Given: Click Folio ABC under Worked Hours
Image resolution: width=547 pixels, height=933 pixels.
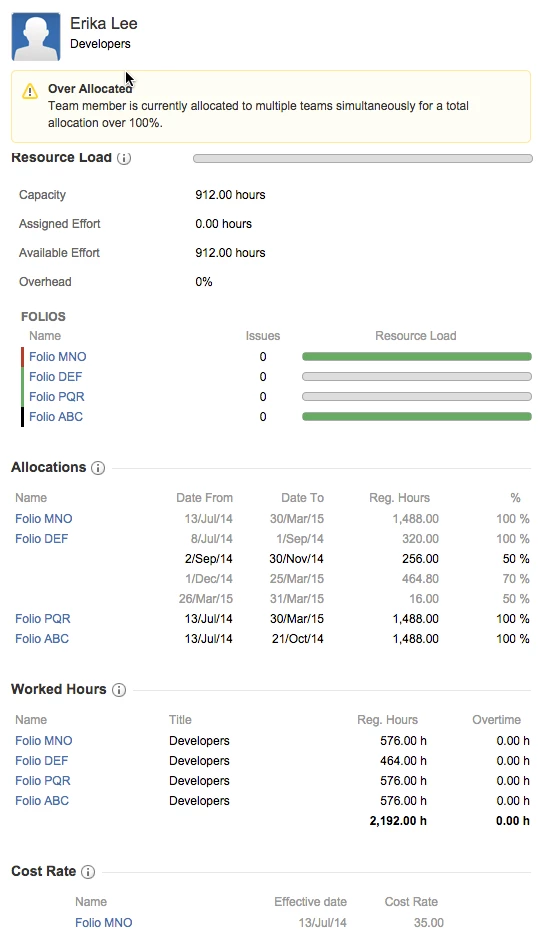Looking at the screenshot, I should 42,801.
